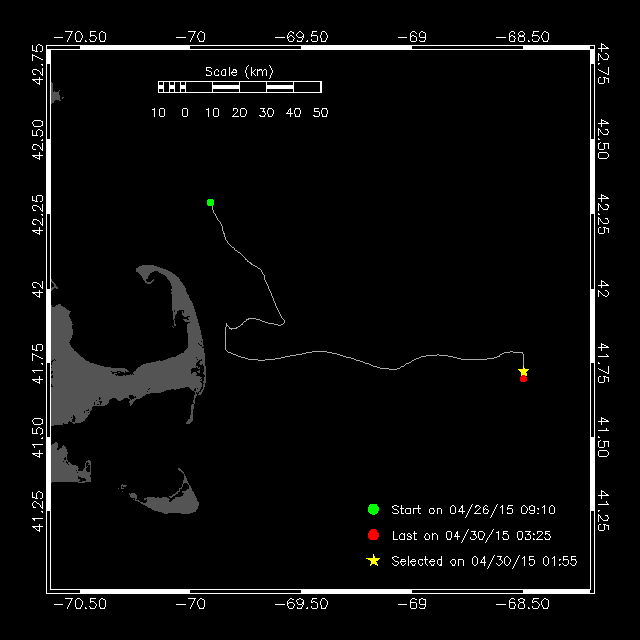Click 'Start on 04/26/15 09:10' legend text
Screen dimensions: 640x640
point(473,510)
